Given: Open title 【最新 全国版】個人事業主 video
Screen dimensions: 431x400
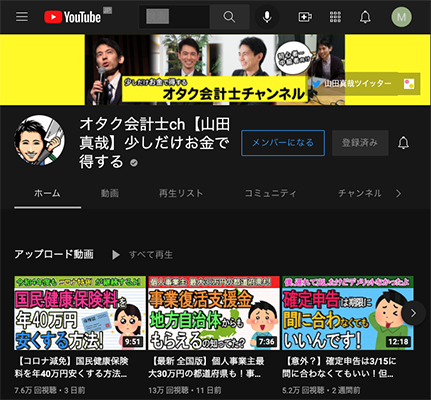Looking at the screenshot, I should [206, 367].
